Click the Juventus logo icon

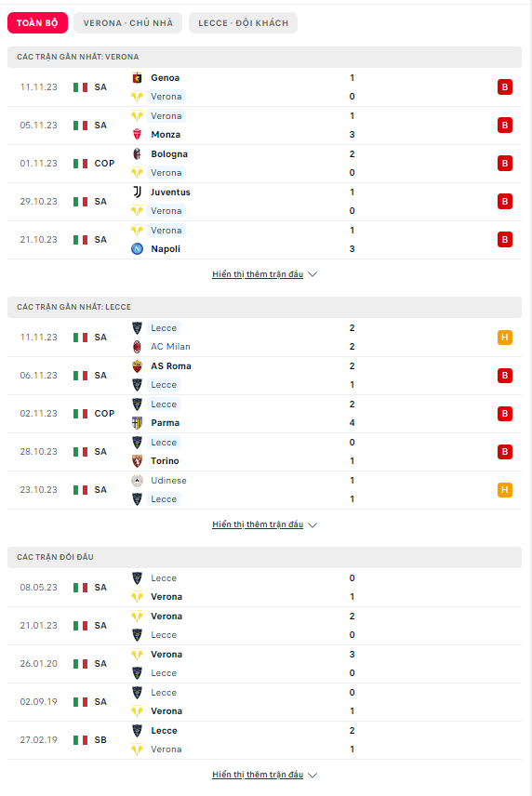[137, 192]
